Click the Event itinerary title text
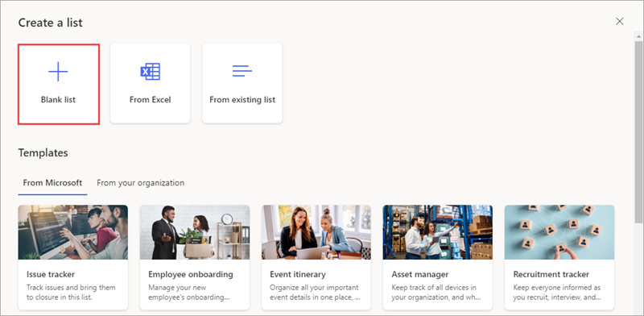This screenshot has height=316, width=644. coord(298,274)
